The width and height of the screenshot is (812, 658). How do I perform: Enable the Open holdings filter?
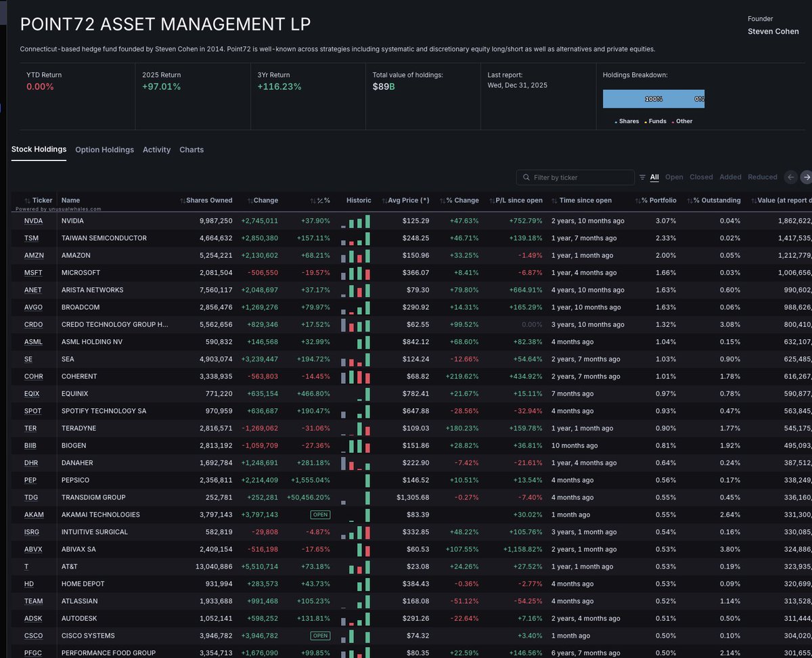(x=674, y=177)
